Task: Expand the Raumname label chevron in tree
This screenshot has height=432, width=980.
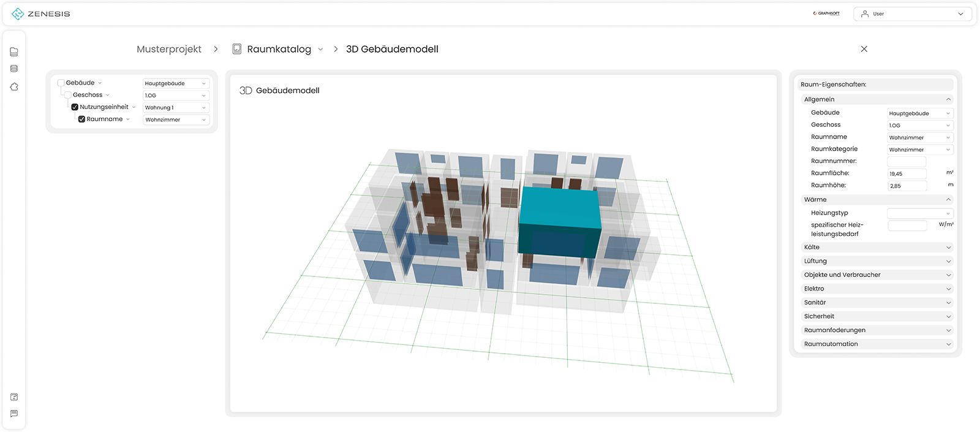Action: coord(128,119)
